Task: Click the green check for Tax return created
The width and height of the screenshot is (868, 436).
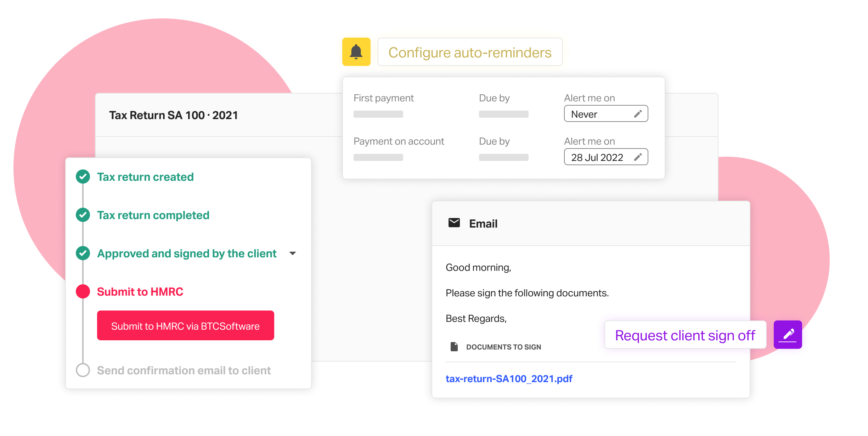Action: coord(83,177)
